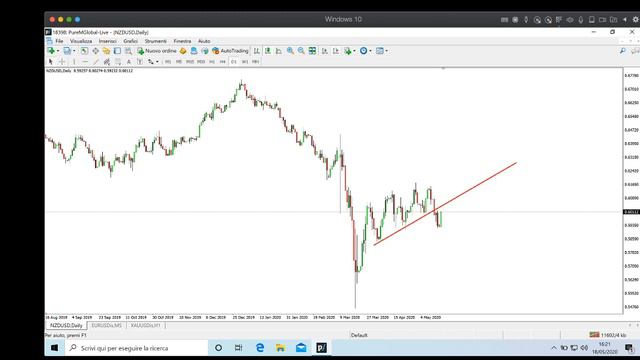Switch to the EURUSDx,M5 chart tab
The height and width of the screenshot is (360, 640).
click(x=107, y=325)
